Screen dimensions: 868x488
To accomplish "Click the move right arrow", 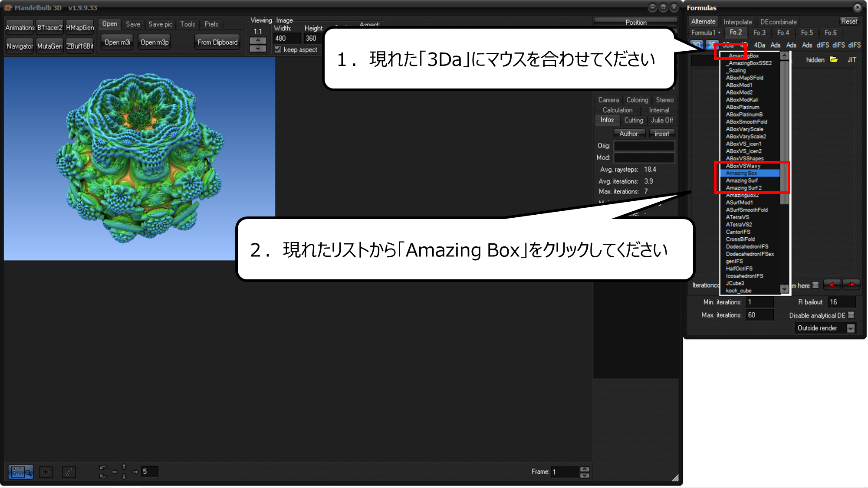I will click(135, 472).
